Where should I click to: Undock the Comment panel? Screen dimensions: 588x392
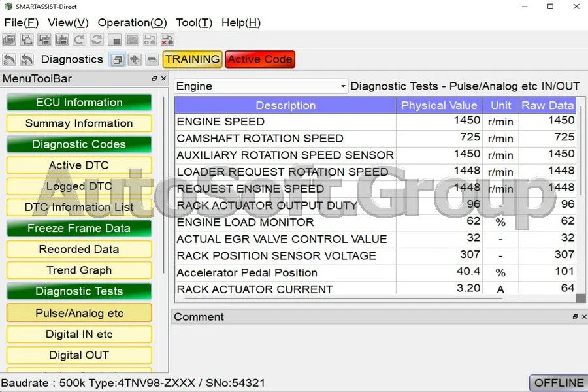[575, 317]
